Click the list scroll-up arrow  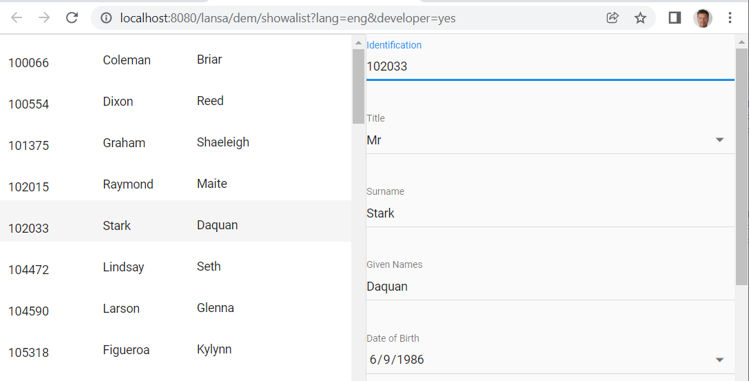358,43
